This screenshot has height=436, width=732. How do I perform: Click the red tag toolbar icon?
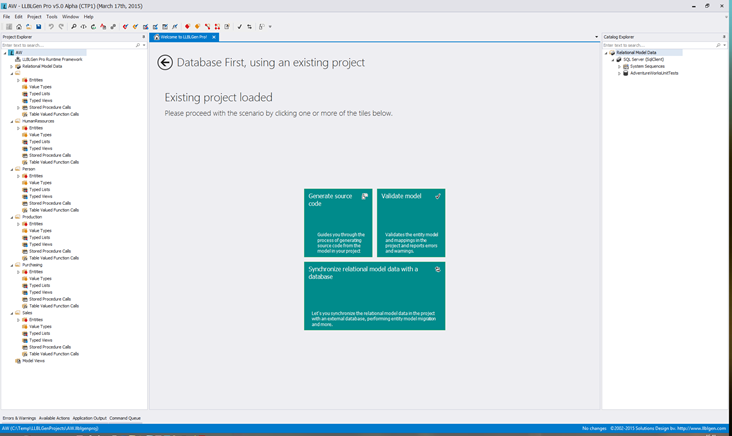(x=187, y=27)
